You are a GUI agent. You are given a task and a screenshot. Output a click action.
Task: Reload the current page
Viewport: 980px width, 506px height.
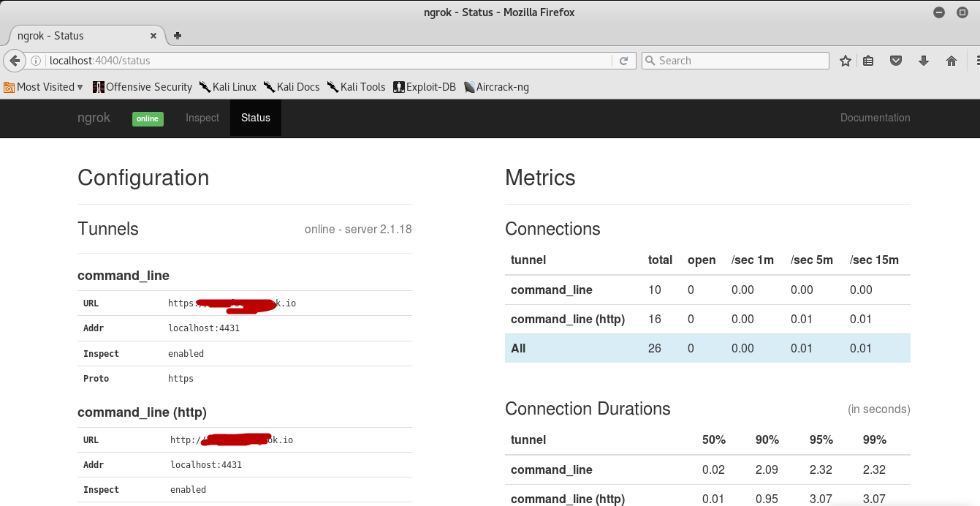[623, 61]
